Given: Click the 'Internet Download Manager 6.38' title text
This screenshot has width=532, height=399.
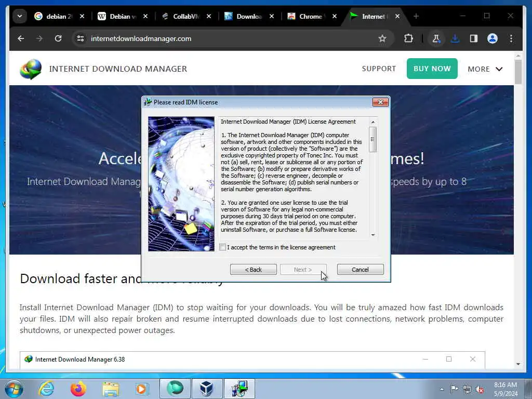Looking at the screenshot, I should (x=80, y=360).
